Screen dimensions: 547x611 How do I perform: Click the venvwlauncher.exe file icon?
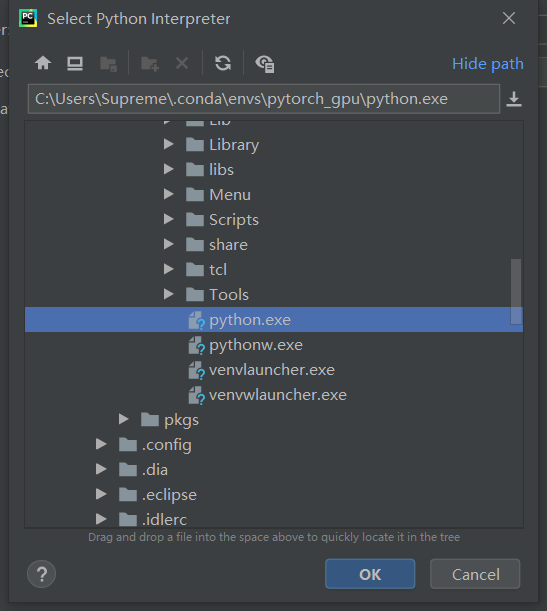click(196, 395)
